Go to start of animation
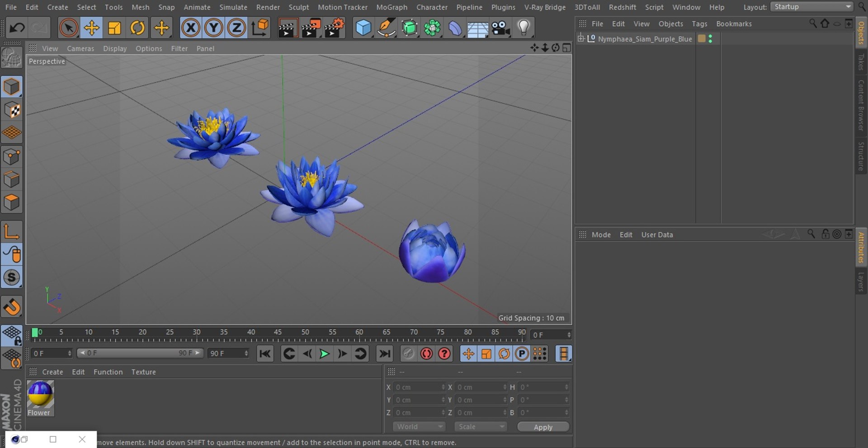The height and width of the screenshot is (448, 868). (x=265, y=354)
